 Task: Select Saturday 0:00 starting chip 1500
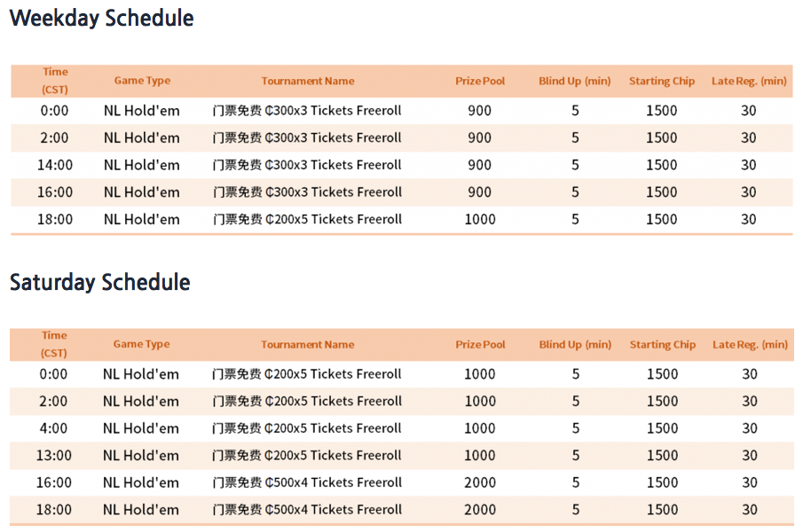pyautogui.click(x=662, y=374)
